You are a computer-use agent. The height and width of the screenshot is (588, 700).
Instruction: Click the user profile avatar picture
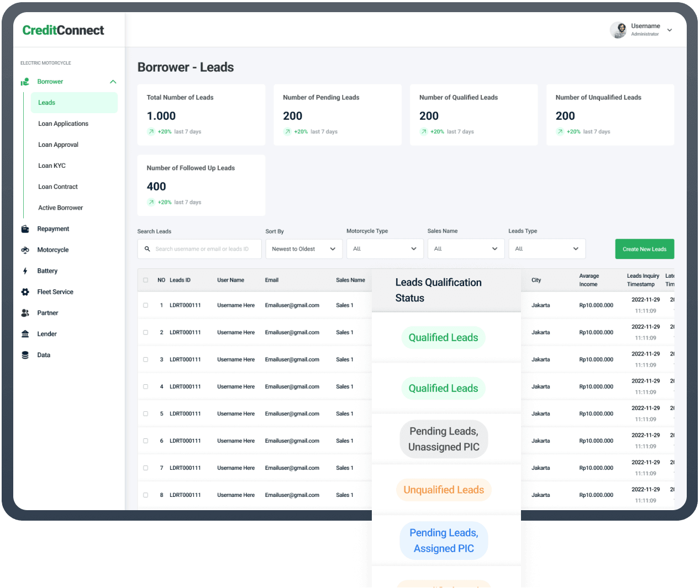pos(618,30)
